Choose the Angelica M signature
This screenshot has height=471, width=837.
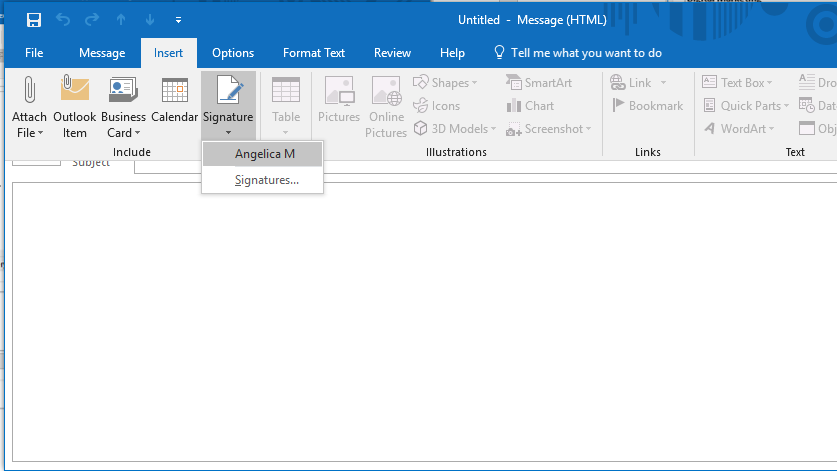tap(263, 154)
